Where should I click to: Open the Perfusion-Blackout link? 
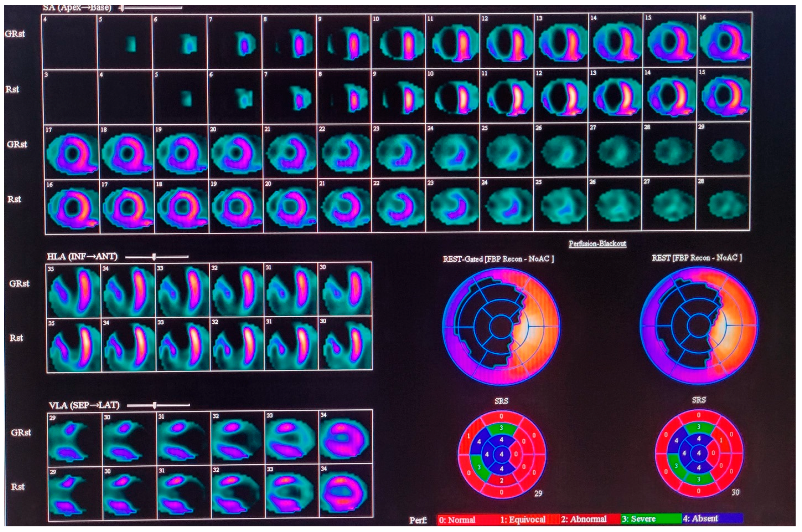point(597,244)
